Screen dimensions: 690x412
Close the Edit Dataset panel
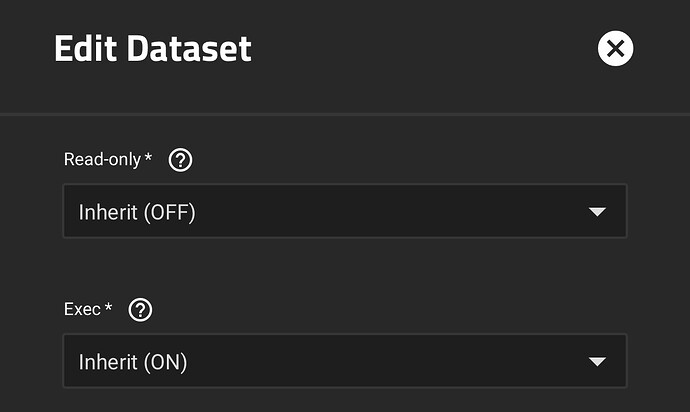tap(615, 48)
